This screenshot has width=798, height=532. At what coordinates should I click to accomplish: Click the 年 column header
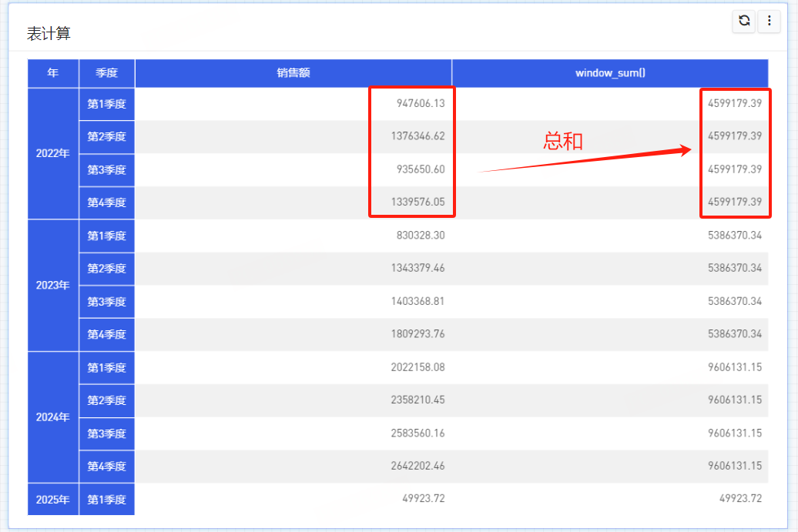pyautogui.click(x=53, y=73)
